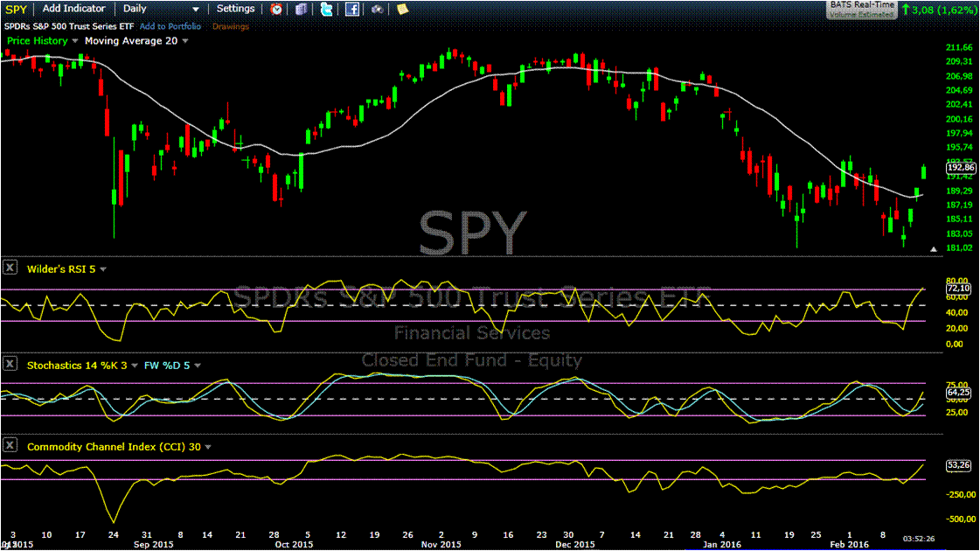Image resolution: width=980 pixels, height=551 pixels.
Task: Click the CCI value tag 53,26
Action: (x=959, y=465)
